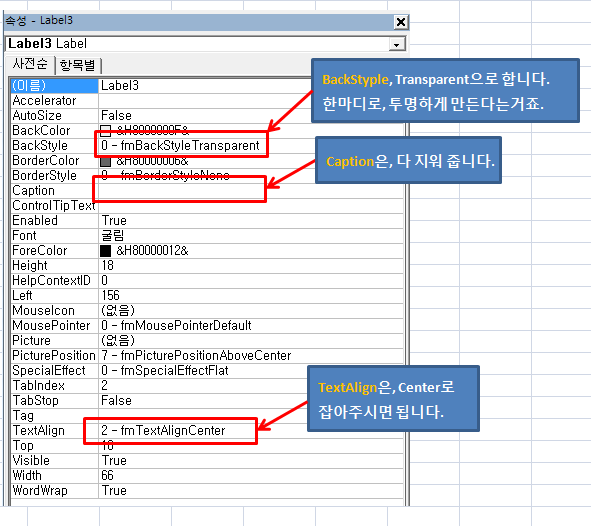Click the fmBackStyleTransparent value
Image resolution: width=591 pixels, height=526 pixels.
180,145
